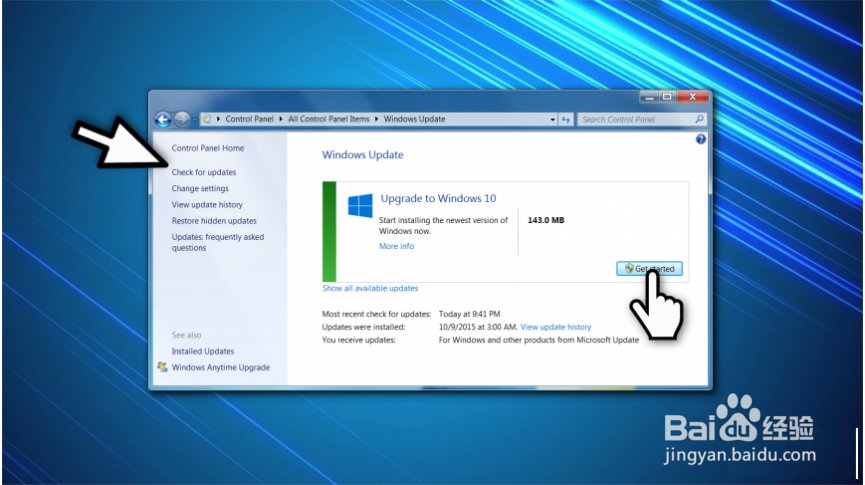The image size is (865, 485).
Task: Expand the root breadcrumb arrow before Control Panel
Action: pos(218,119)
